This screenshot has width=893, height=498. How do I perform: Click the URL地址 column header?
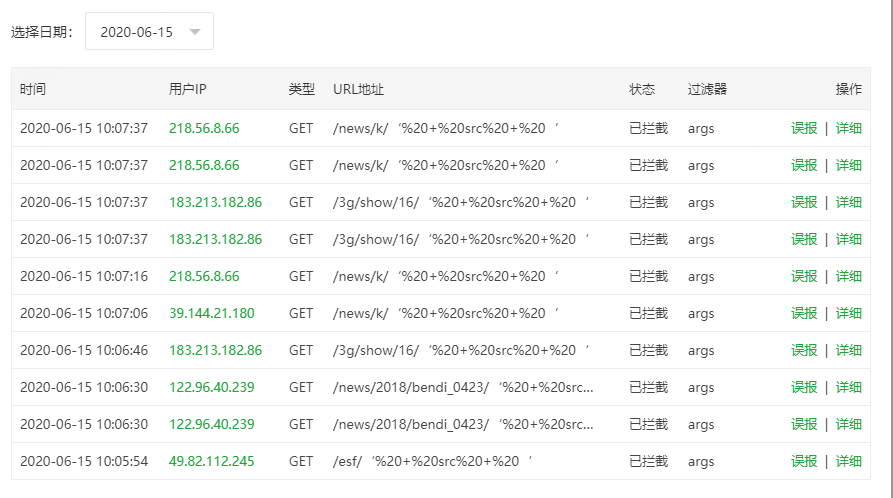tap(358, 89)
